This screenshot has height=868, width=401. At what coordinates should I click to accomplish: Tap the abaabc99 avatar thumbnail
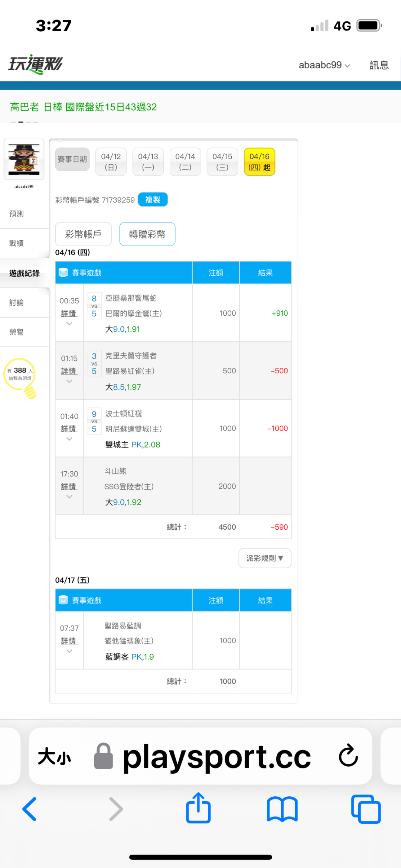tap(24, 159)
